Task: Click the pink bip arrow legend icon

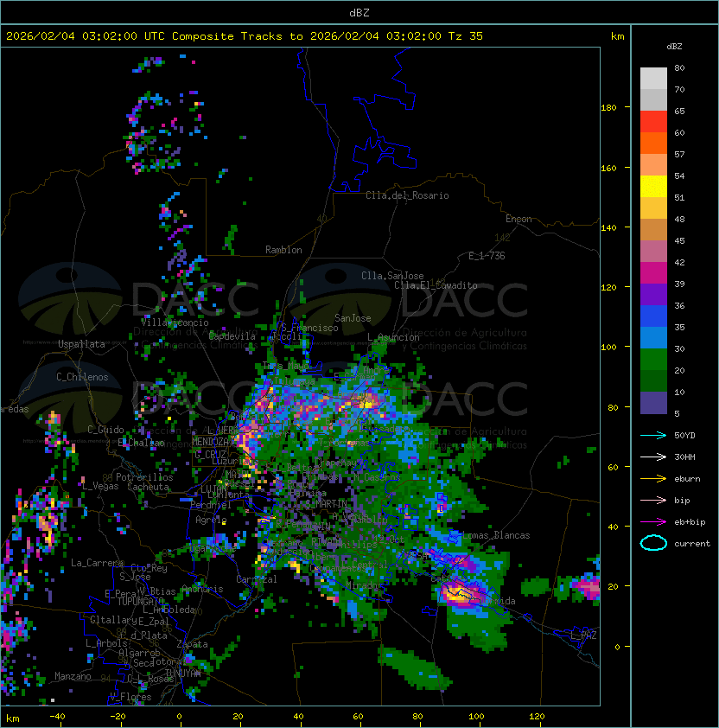Action: (653, 501)
